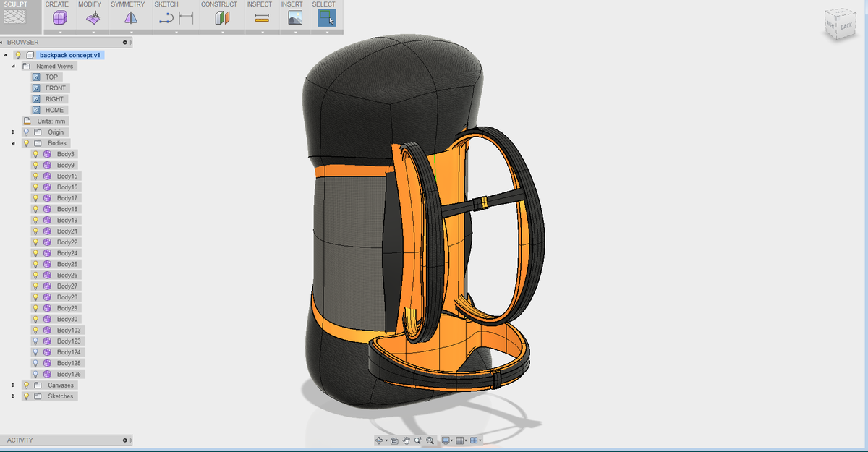Click the HOME named view icon
Screen dimensions: 868x452
pyautogui.click(x=36, y=110)
